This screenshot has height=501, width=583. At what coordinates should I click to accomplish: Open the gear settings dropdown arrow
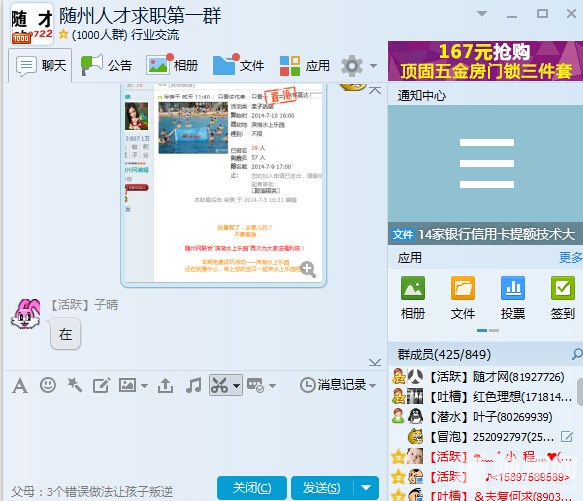click(373, 66)
